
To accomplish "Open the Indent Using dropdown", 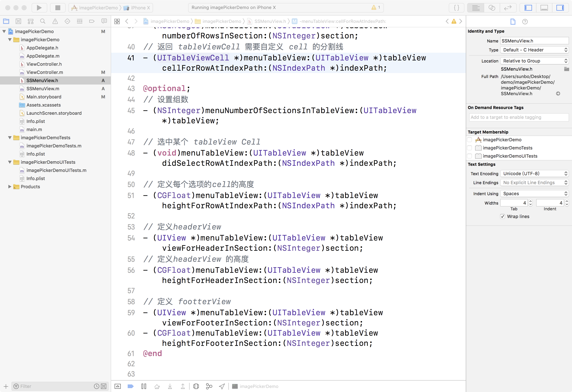I will click(534, 194).
